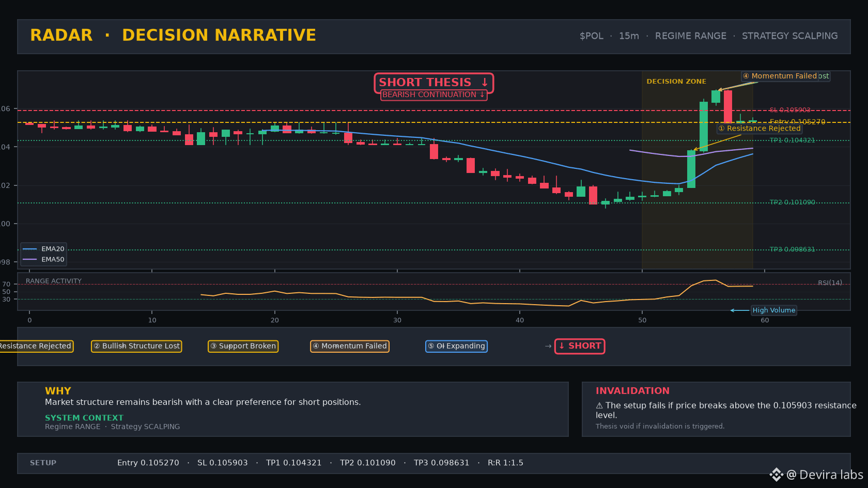Image resolution: width=868 pixels, height=488 pixels.
Task: Click the warning icon in the Invalidation text
Action: tap(599, 406)
